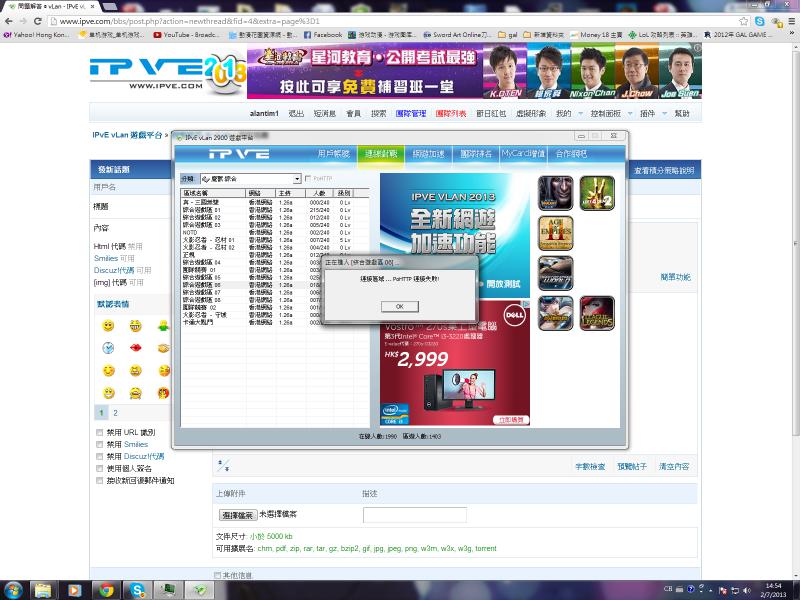Open the game icon left of League of Legends

[x=556, y=313]
